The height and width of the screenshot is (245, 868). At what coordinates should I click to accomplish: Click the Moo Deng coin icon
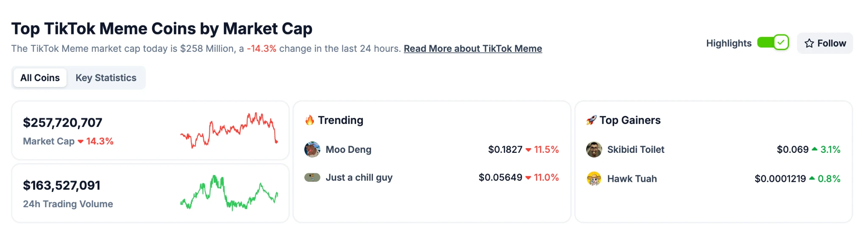click(x=312, y=149)
